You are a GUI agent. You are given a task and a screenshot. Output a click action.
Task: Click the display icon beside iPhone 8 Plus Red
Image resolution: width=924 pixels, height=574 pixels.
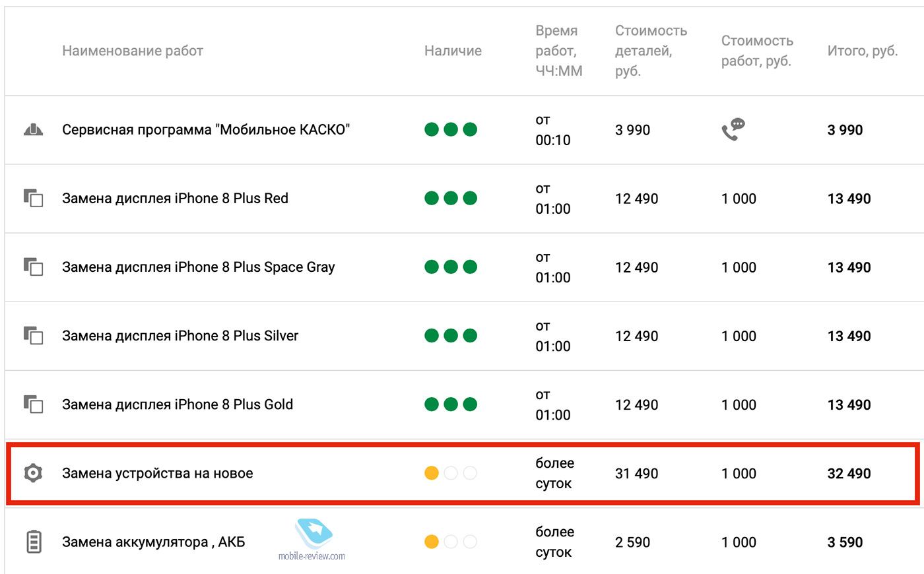pyautogui.click(x=33, y=199)
